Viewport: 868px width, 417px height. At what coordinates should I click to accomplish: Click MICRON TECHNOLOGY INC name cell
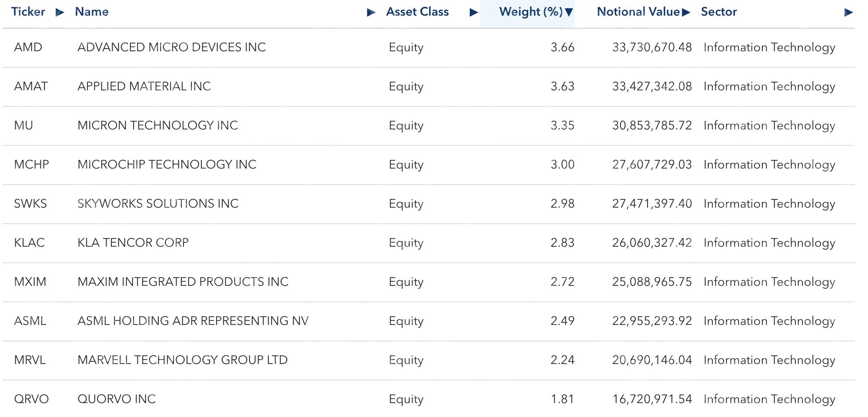pyautogui.click(x=157, y=126)
